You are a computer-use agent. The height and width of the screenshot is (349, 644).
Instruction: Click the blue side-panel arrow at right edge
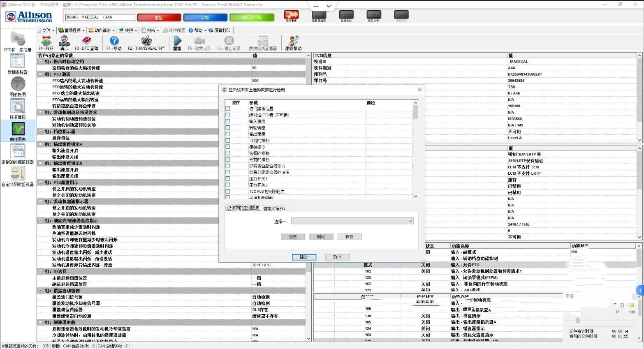pyautogui.click(x=640, y=290)
